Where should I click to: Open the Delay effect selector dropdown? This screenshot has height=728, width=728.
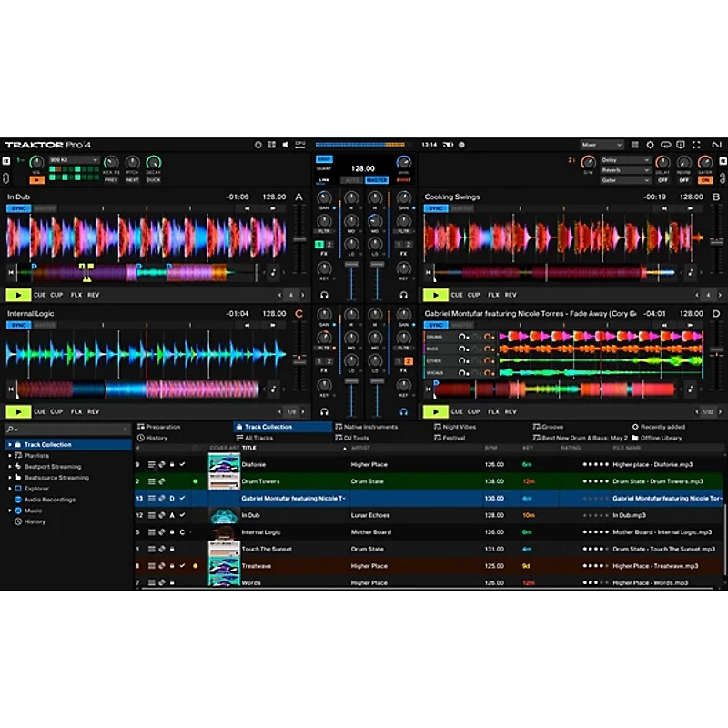click(x=625, y=161)
